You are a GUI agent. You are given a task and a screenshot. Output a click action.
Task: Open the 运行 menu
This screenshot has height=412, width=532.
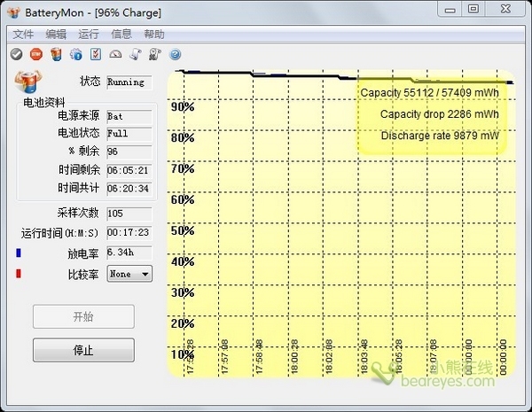tap(89, 34)
